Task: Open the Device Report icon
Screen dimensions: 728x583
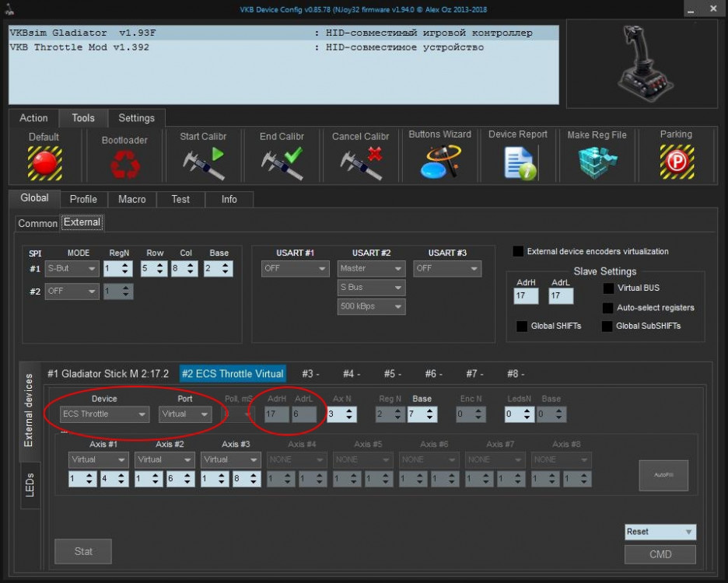Action: click(x=518, y=162)
